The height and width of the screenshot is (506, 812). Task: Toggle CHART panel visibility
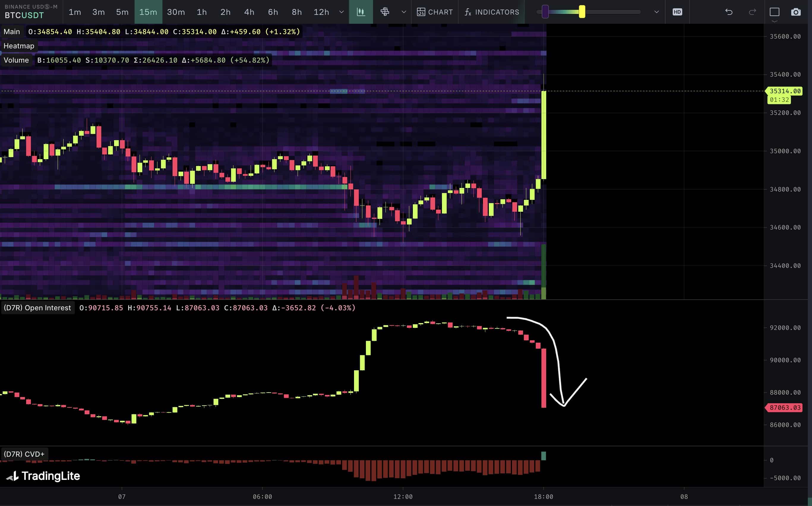pyautogui.click(x=434, y=12)
